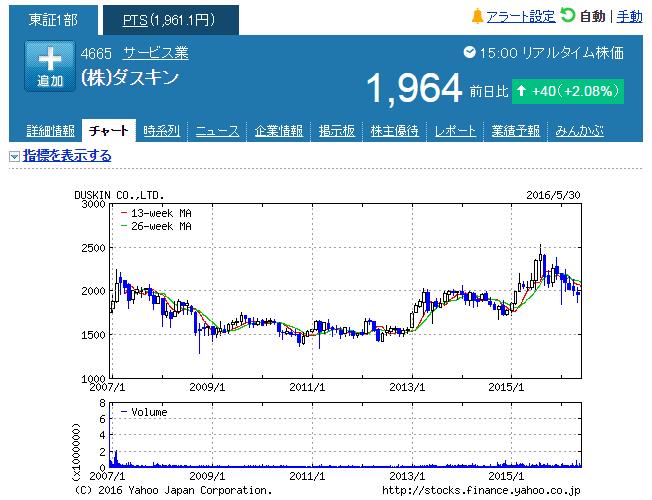Click the 前日比 label
Image resolution: width=652 pixels, height=500 pixels.
pos(489,91)
